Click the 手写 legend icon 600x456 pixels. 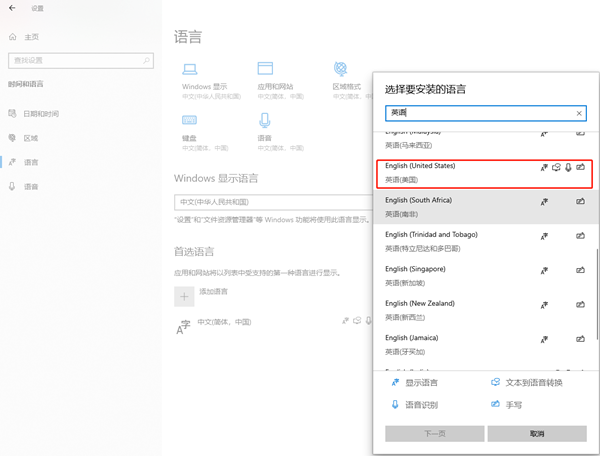(x=496, y=404)
